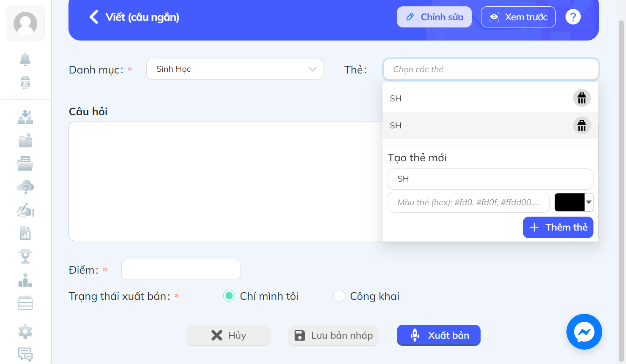Open the report chart icon in sidebar
This screenshot has width=626, height=364.
pyautogui.click(x=25, y=233)
